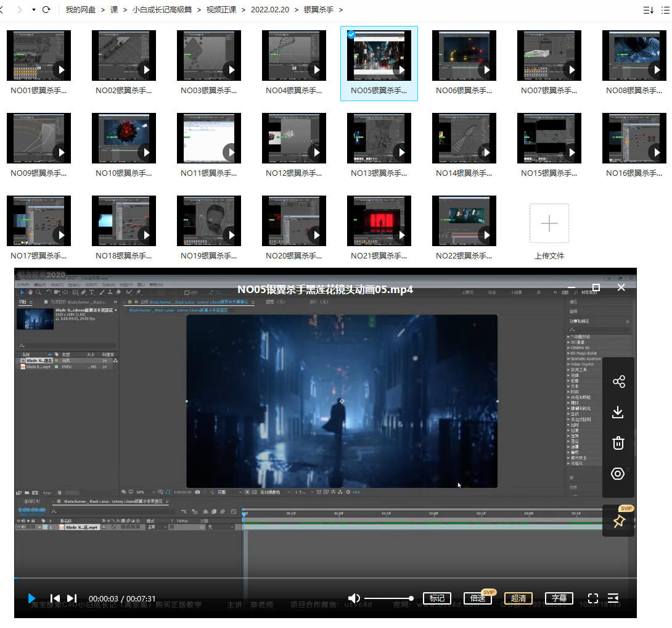The width and height of the screenshot is (672, 628).
Task: Toggle subtitles with the 字幕 button
Action: 559,598
